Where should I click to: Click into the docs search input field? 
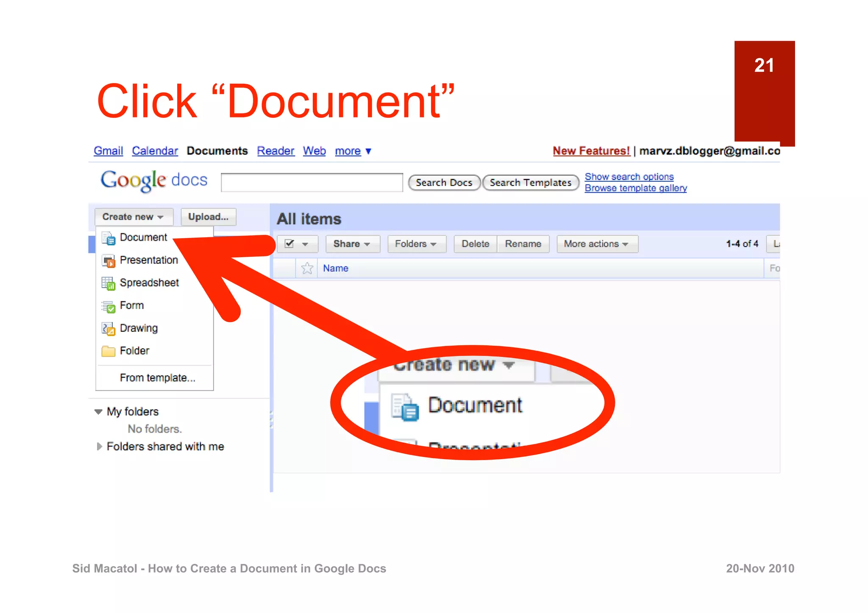(312, 183)
